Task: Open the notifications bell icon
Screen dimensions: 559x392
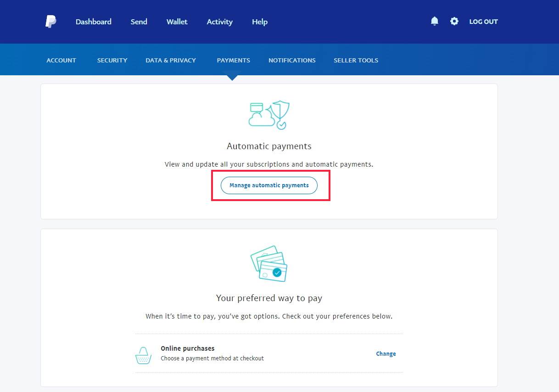Action: point(435,21)
